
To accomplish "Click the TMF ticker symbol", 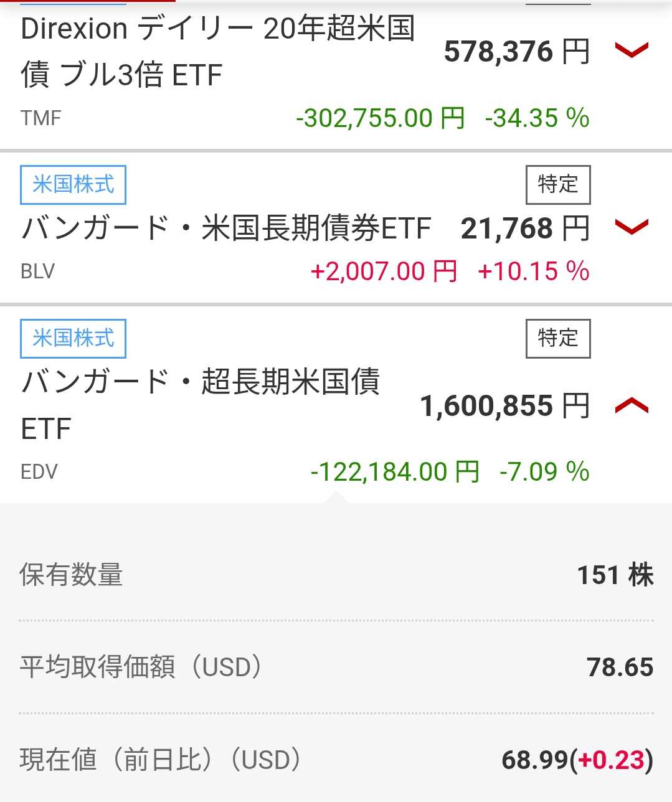I will 41,118.
